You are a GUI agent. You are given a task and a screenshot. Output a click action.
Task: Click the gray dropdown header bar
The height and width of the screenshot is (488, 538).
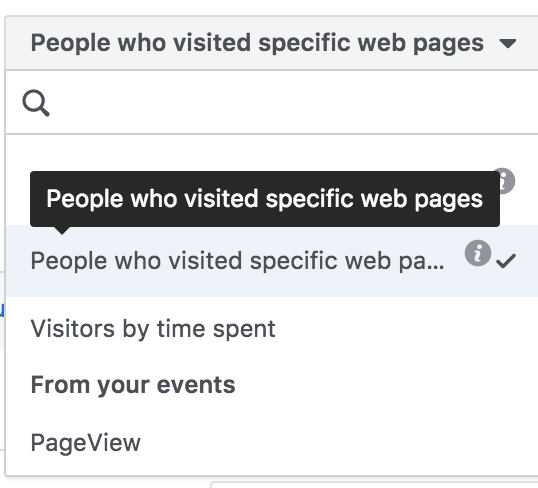pyautogui.click(x=272, y=43)
